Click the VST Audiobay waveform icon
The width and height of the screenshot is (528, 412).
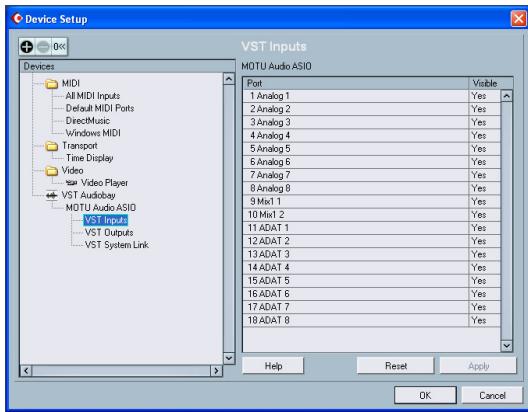[52, 195]
